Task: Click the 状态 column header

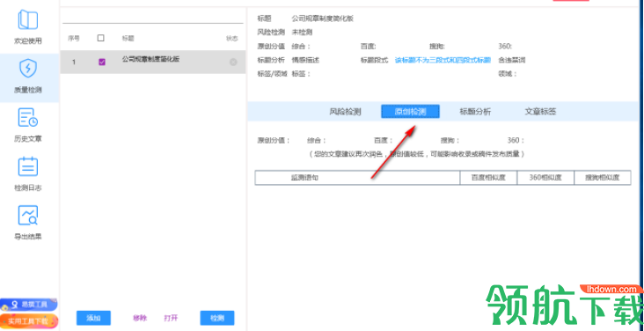Action: [x=231, y=38]
